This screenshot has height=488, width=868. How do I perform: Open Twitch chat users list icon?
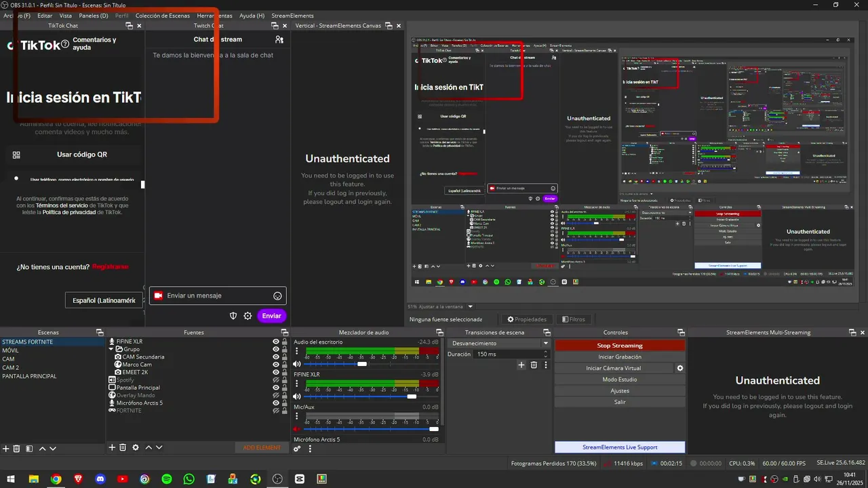click(x=279, y=39)
